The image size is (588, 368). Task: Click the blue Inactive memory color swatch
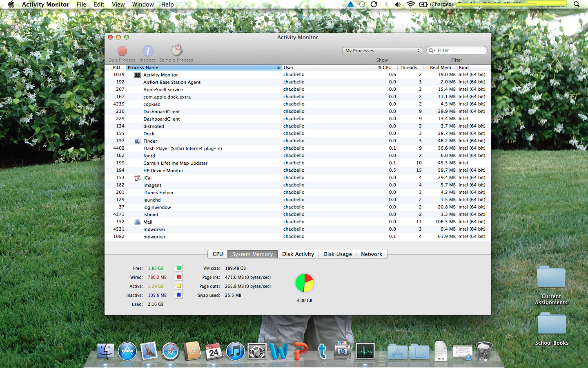[x=179, y=295]
